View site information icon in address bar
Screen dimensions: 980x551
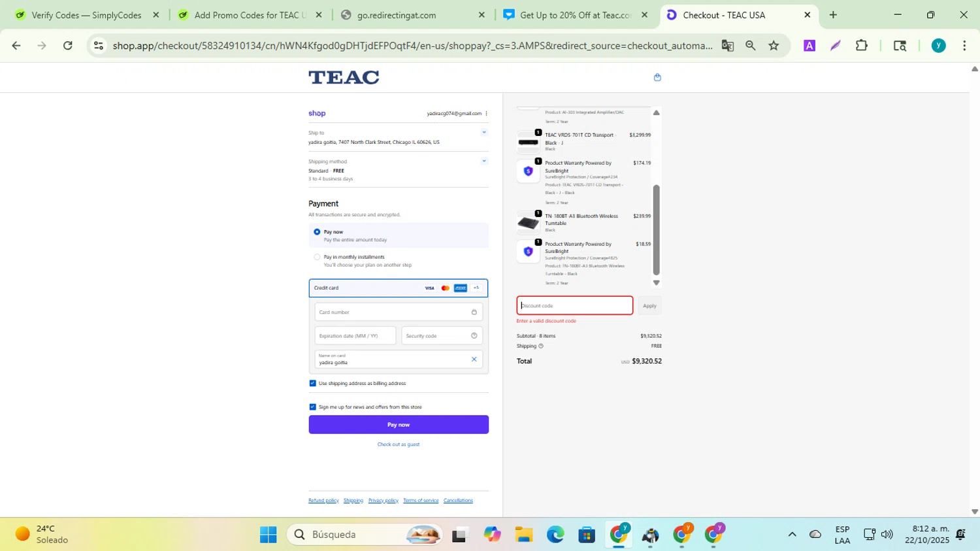(x=99, y=46)
